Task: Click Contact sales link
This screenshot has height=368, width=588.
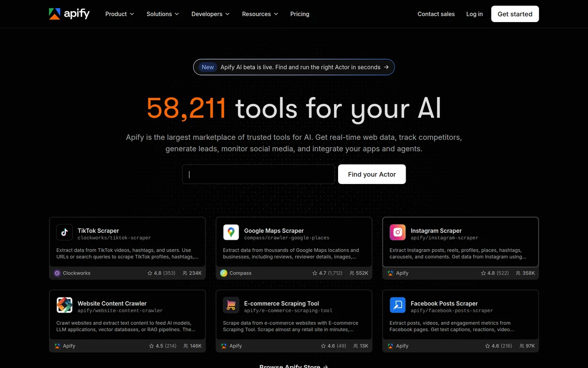Action: pos(436,14)
